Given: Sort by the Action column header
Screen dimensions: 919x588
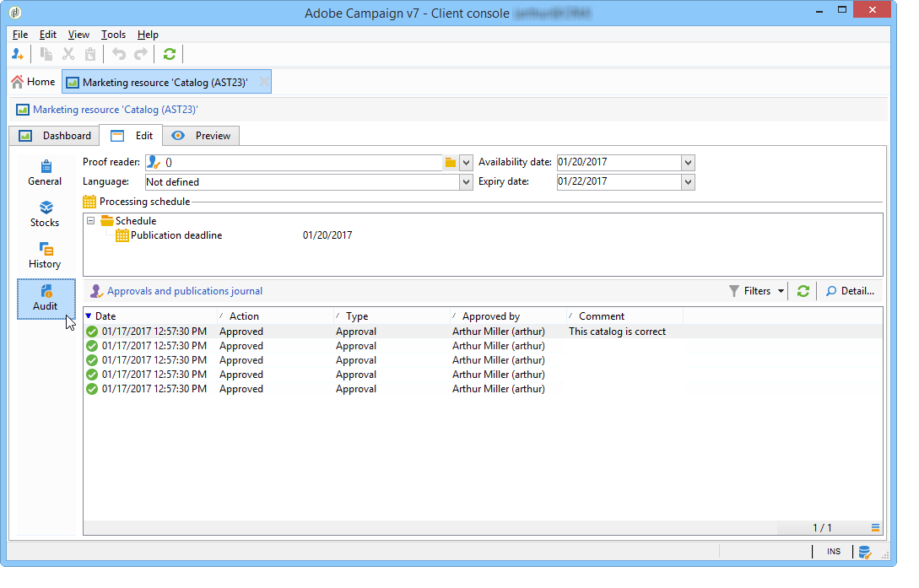Looking at the screenshot, I should (x=275, y=316).
